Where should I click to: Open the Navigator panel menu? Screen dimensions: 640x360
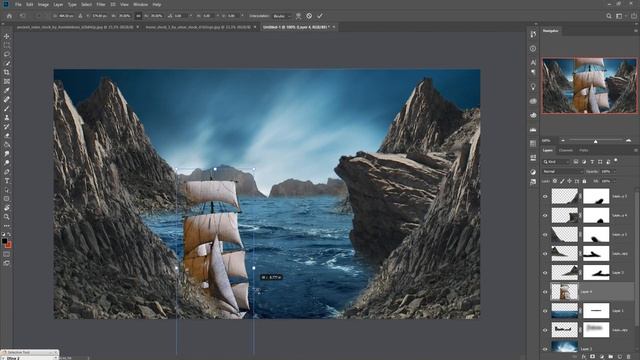tap(635, 31)
